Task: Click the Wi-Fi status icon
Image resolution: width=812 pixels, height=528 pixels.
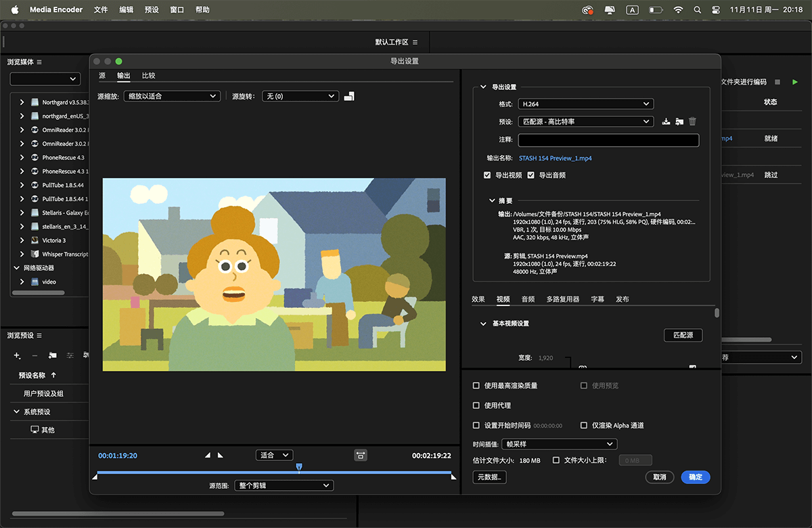Action: click(x=678, y=10)
